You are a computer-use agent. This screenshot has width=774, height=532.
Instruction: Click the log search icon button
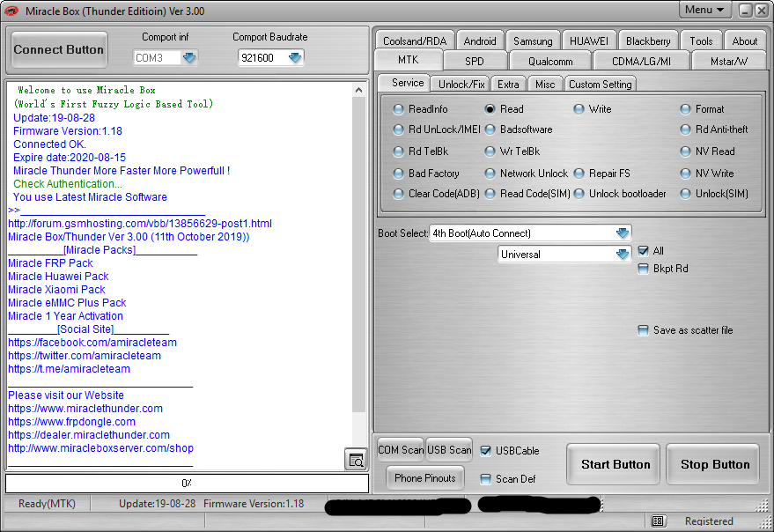356,460
